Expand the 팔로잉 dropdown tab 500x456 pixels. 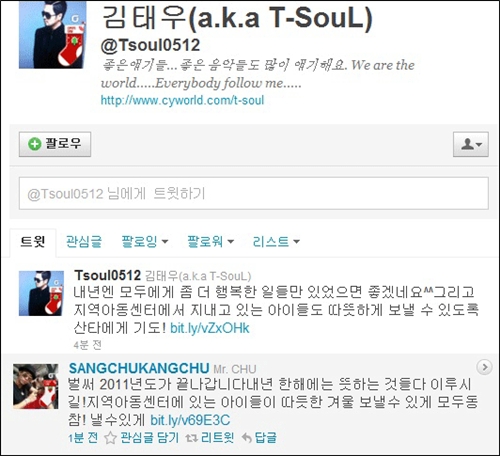[x=145, y=241]
